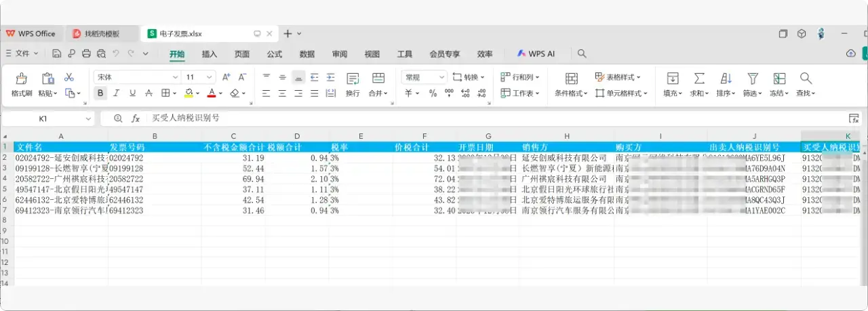Viewport: 868px width, 311px height.
Task: Toggle top vertical alignment button
Action: point(266,77)
